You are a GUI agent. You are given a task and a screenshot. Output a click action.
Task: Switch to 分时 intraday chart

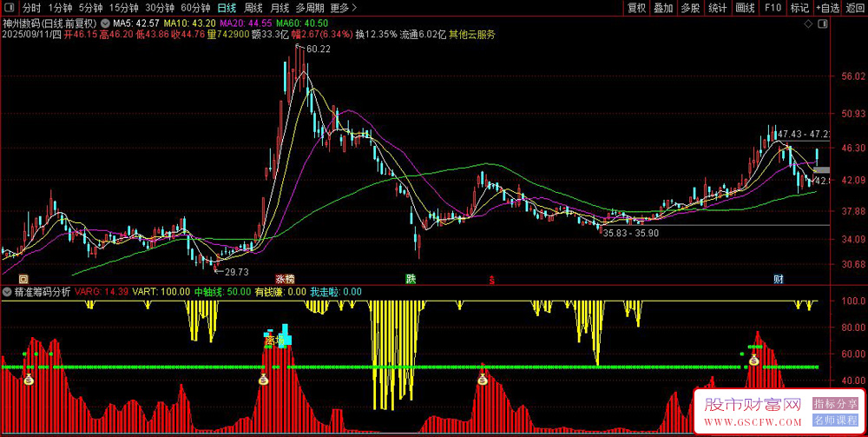31,8
